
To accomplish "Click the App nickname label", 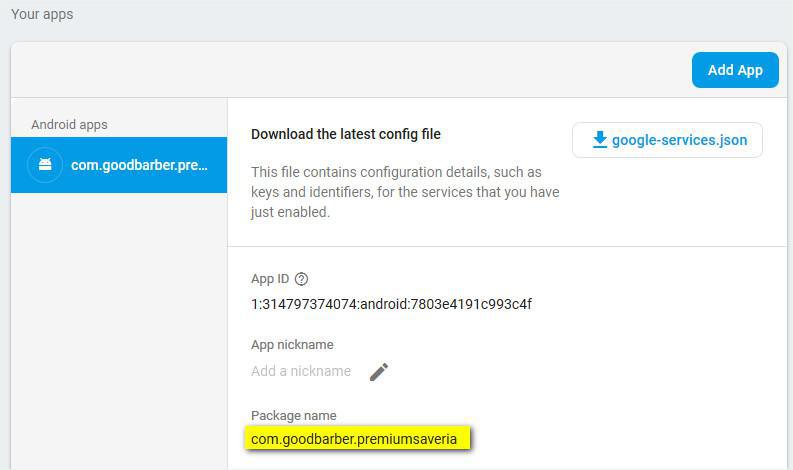I will click(292, 344).
